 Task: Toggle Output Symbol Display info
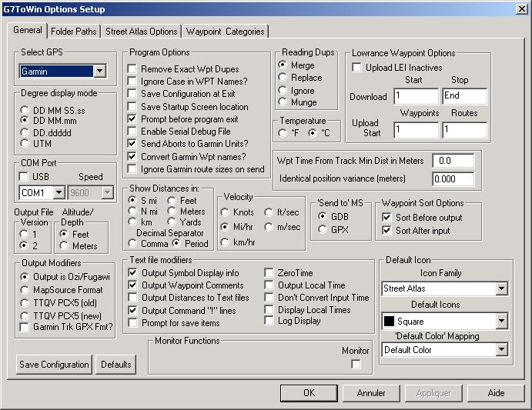point(132,272)
